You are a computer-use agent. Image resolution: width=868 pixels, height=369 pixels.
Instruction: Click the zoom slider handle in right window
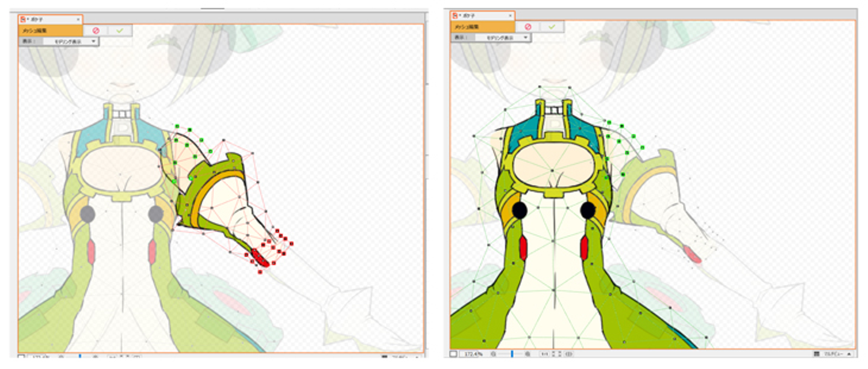click(512, 354)
